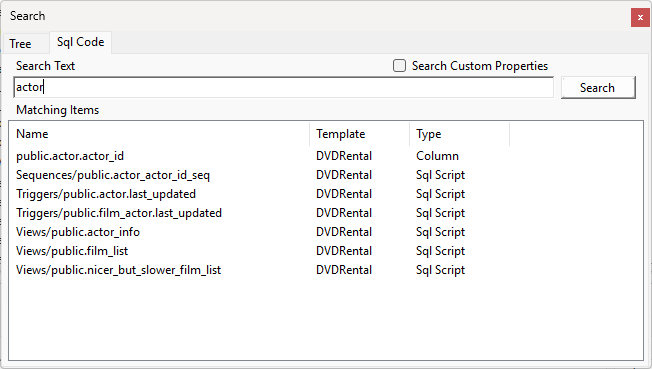Viewport: 652px width, 369px height.
Task: Sort results by Name column header
Action: tap(159, 134)
